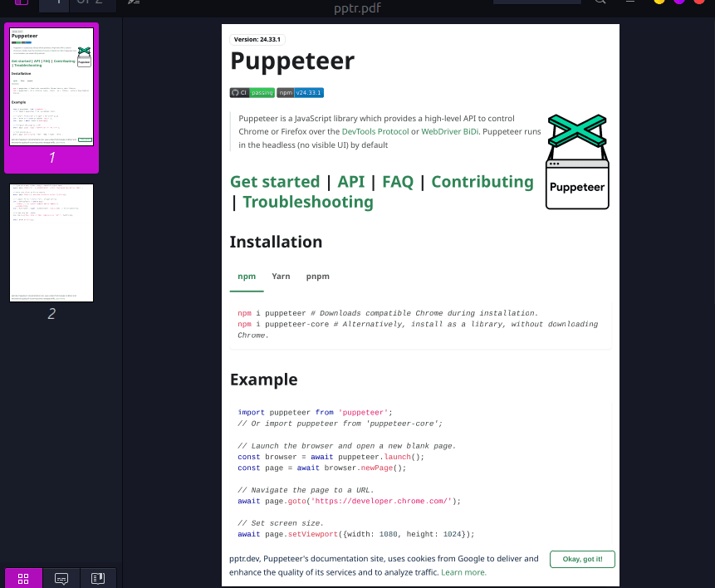The width and height of the screenshot is (715, 588).
Task: Open the annotations panel icon
Action: [x=61, y=578]
